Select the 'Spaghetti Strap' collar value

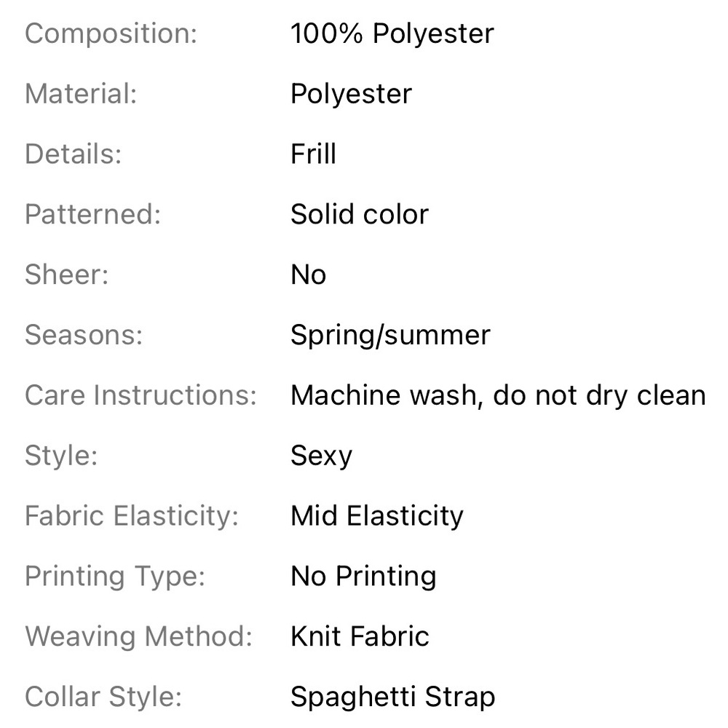tap(393, 697)
